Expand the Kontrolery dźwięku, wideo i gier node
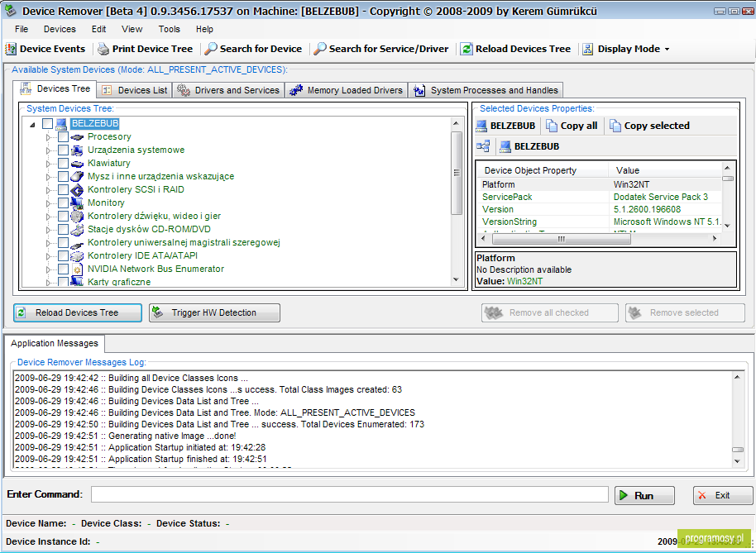Image resolution: width=756 pixels, height=553 pixels. 48,217
